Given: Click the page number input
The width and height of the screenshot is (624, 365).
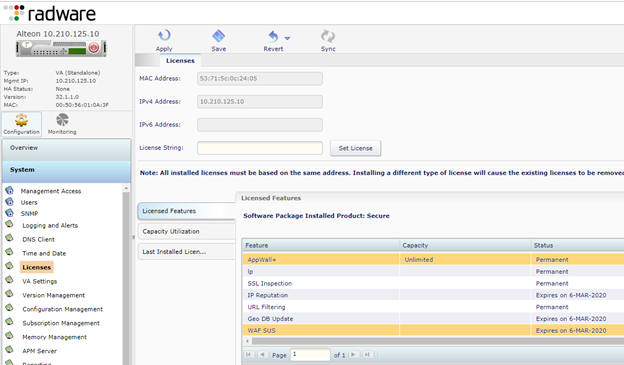Looking at the screenshot, I should click(310, 354).
